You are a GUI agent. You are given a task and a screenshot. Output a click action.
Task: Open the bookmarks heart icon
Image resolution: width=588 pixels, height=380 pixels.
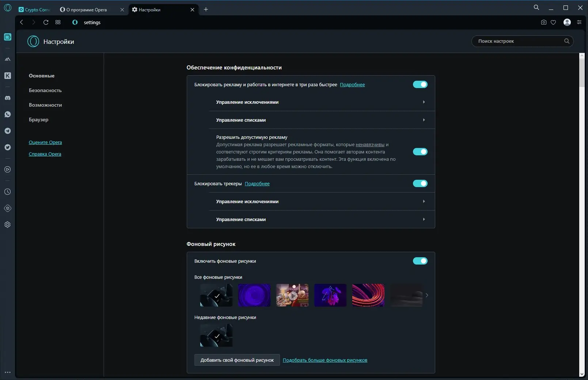tap(553, 22)
